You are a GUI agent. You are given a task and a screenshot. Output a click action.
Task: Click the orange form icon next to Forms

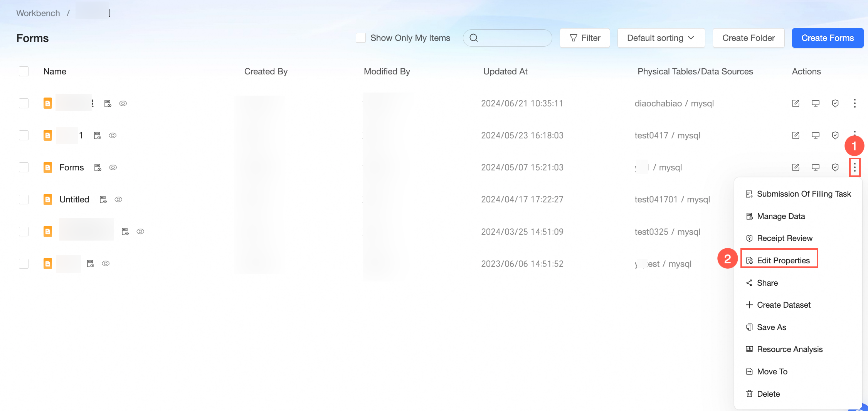click(x=48, y=167)
